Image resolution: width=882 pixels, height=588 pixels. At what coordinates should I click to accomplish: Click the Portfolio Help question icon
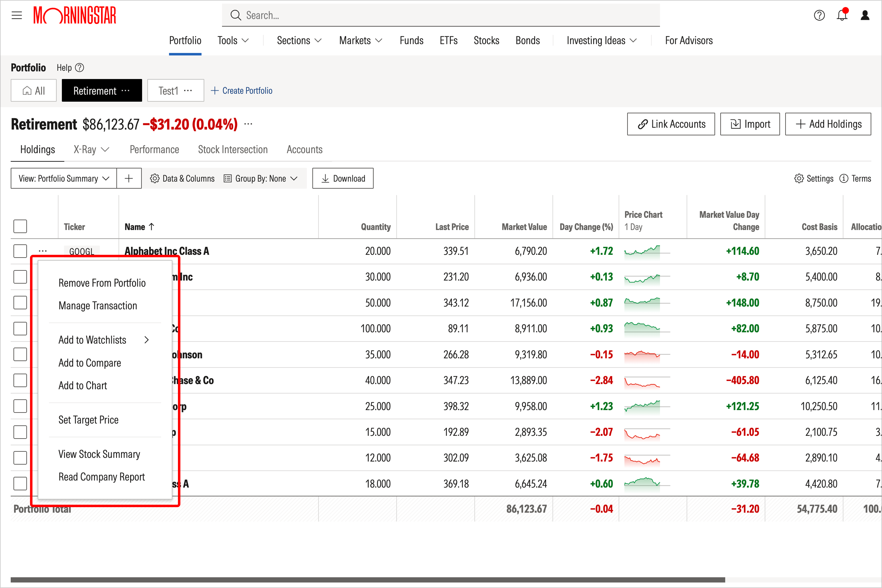(x=80, y=67)
